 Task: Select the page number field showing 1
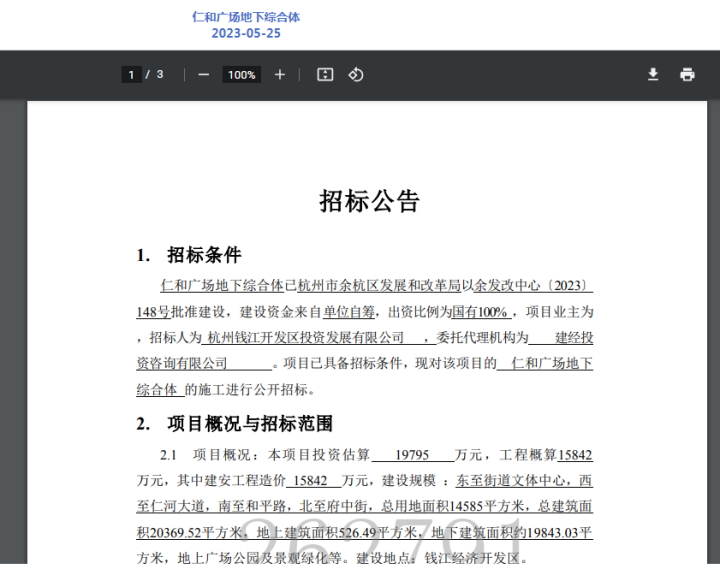coord(131,75)
